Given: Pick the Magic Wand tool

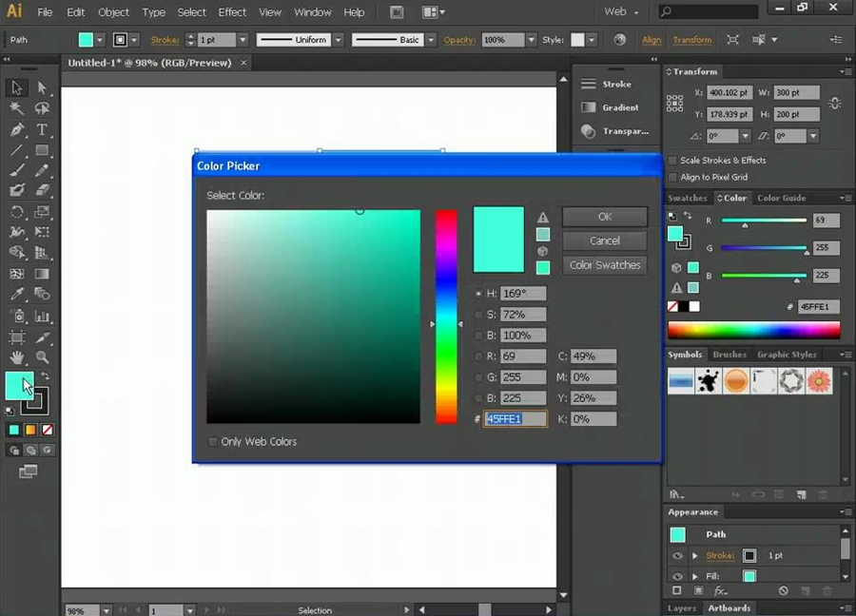Looking at the screenshot, I should [x=17, y=108].
